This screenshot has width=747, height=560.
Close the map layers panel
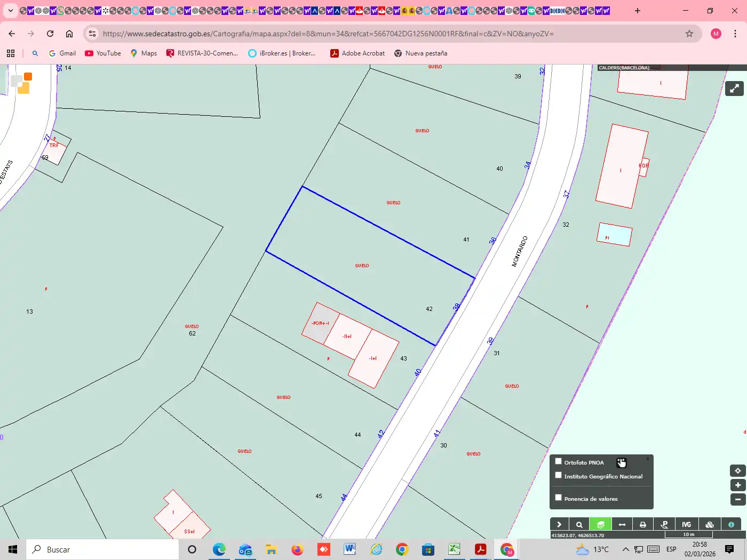pyautogui.click(x=648, y=459)
